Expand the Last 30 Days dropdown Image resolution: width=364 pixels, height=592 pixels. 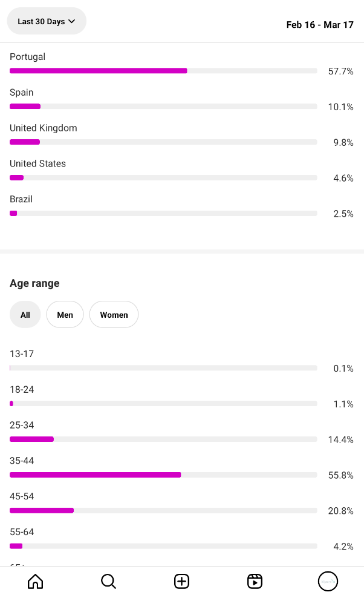(47, 21)
